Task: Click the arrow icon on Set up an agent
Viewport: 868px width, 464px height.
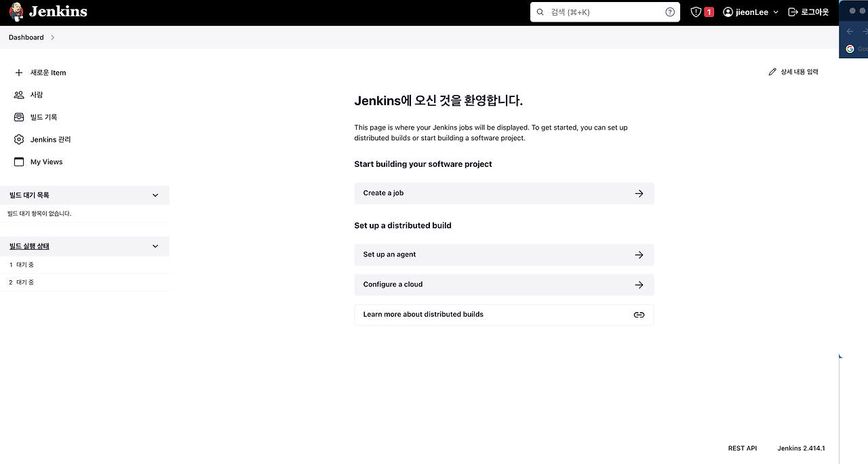Action: 639,255
